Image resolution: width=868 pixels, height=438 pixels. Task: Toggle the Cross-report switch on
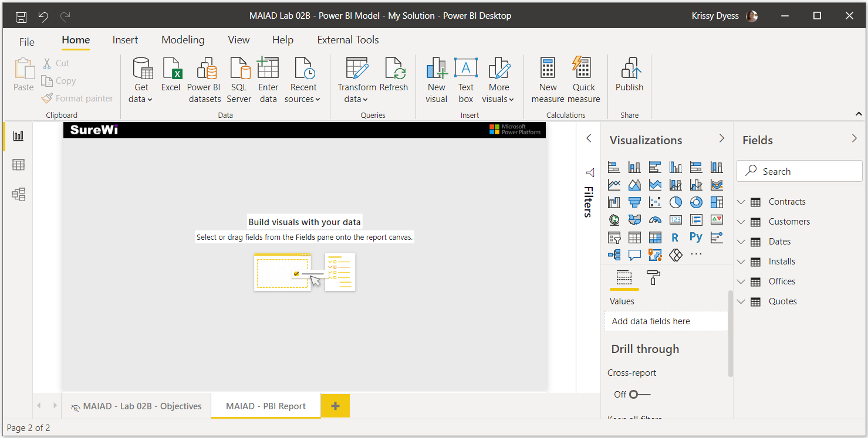pos(640,395)
